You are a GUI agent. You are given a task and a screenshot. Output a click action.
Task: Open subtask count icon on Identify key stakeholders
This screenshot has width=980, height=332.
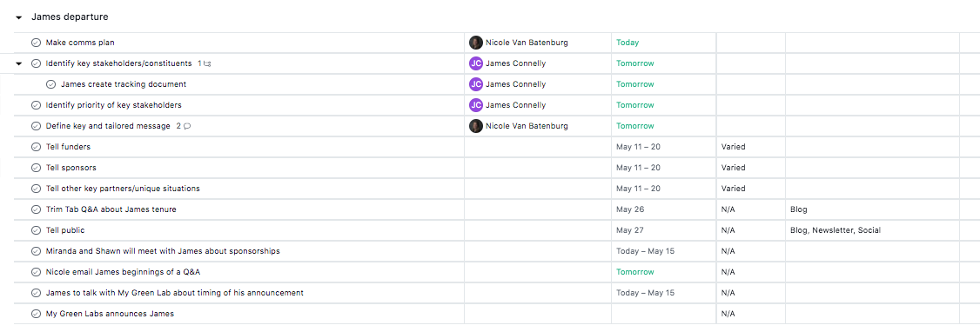pos(205,63)
